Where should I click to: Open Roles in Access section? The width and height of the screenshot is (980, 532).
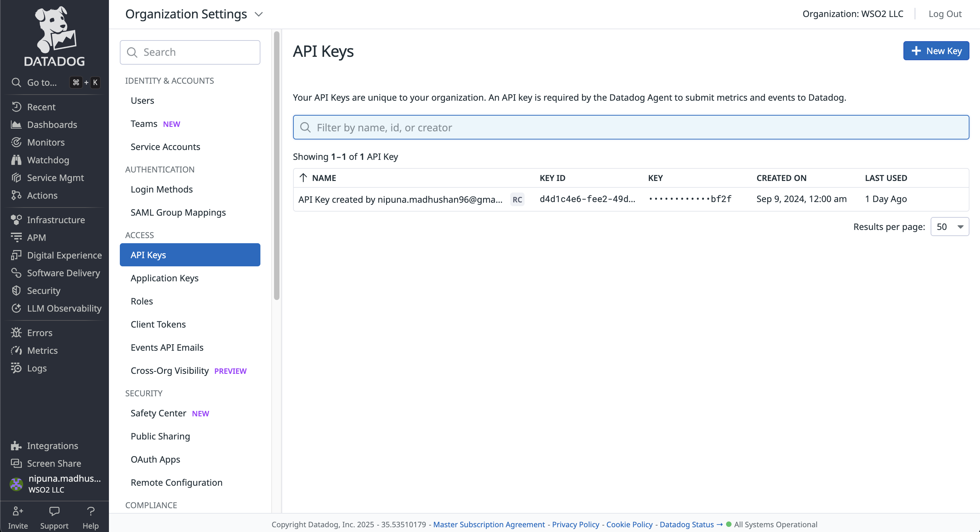tap(142, 301)
